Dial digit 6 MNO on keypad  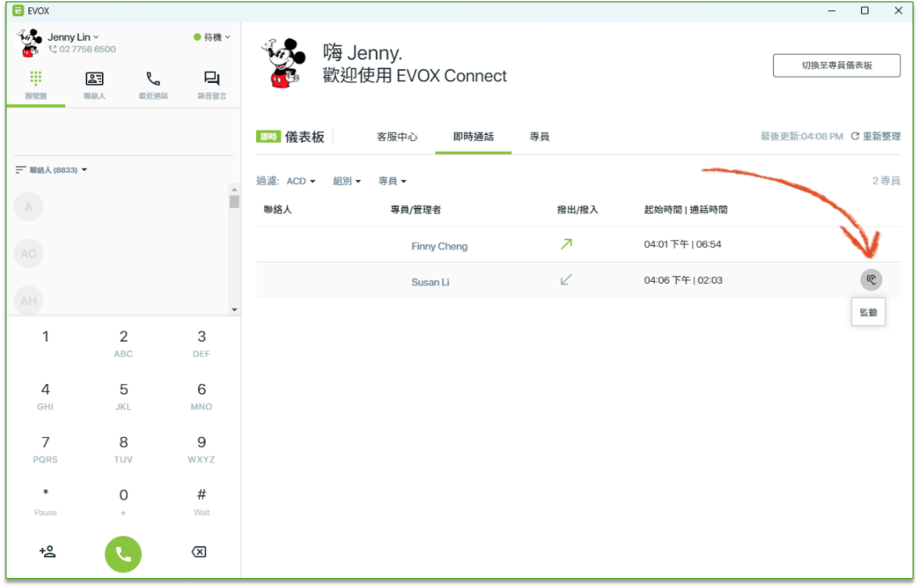[x=201, y=397]
